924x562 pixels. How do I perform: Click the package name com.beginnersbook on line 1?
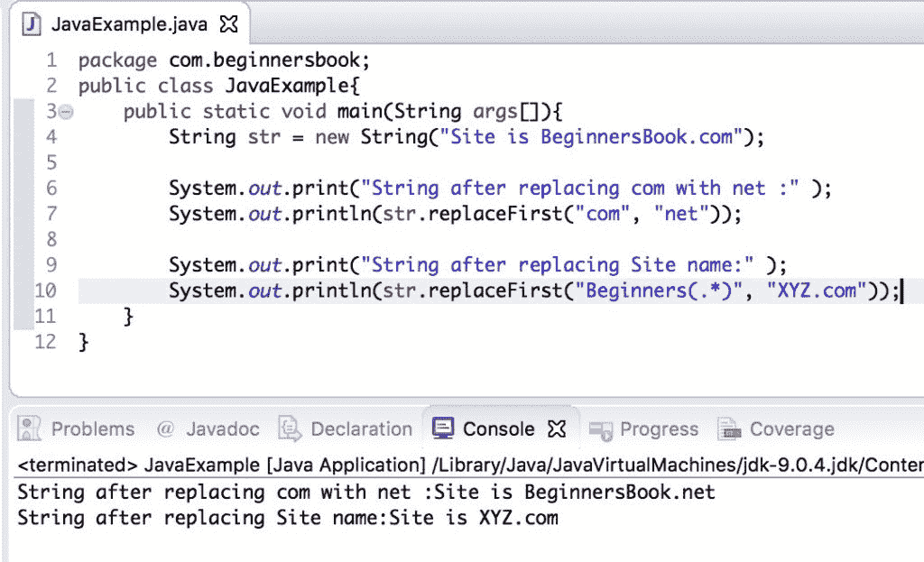click(267, 61)
